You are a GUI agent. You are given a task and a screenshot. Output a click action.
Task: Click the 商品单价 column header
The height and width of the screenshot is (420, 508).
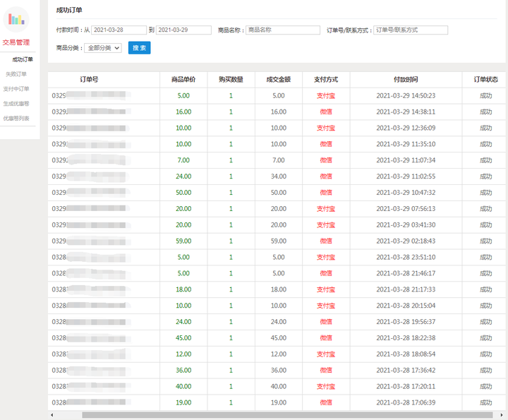click(x=183, y=79)
